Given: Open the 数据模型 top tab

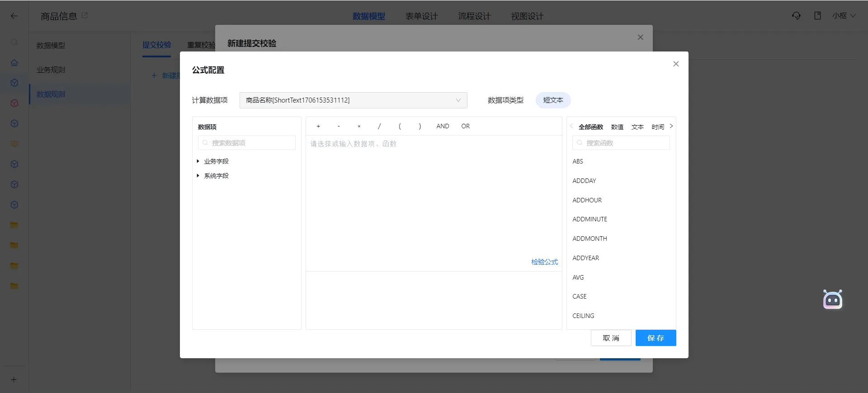Looking at the screenshot, I should coord(369,16).
